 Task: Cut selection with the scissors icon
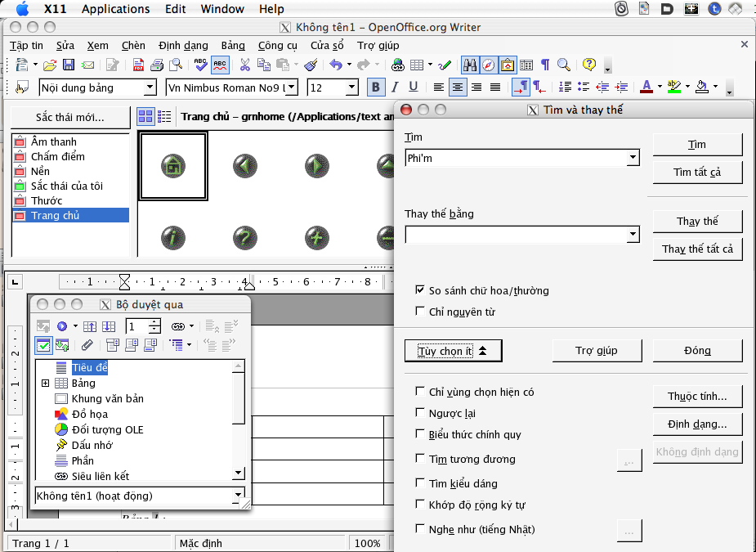click(245, 65)
